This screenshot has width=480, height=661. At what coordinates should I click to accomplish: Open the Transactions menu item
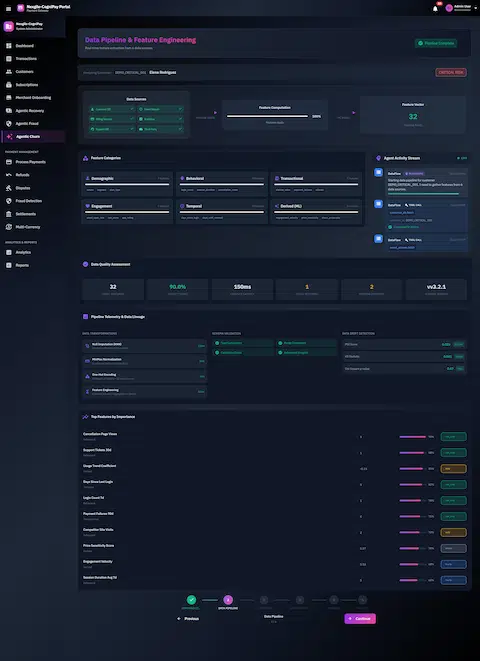point(33,59)
